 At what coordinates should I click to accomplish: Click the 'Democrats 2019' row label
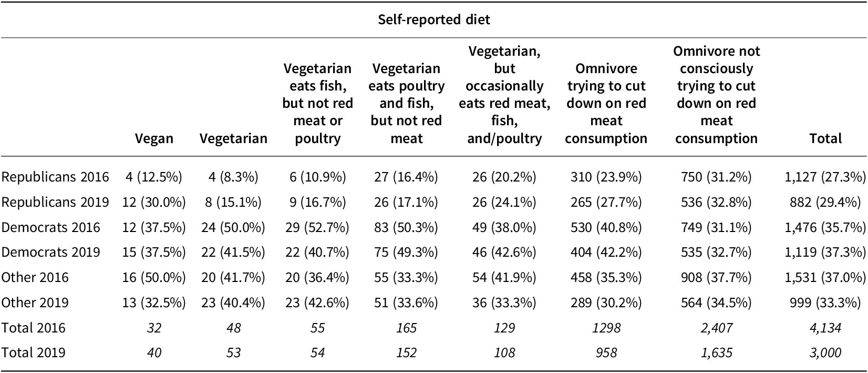click(51, 252)
